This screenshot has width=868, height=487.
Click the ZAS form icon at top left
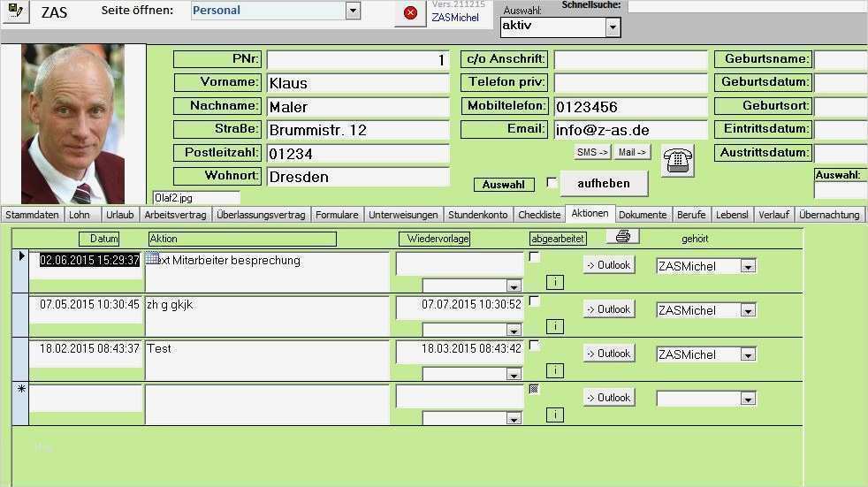[x=16, y=11]
